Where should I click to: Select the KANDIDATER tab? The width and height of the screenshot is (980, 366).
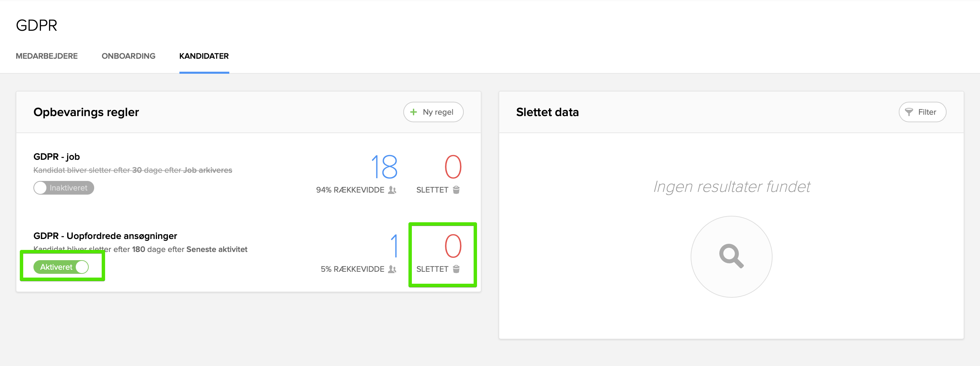[x=204, y=56]
